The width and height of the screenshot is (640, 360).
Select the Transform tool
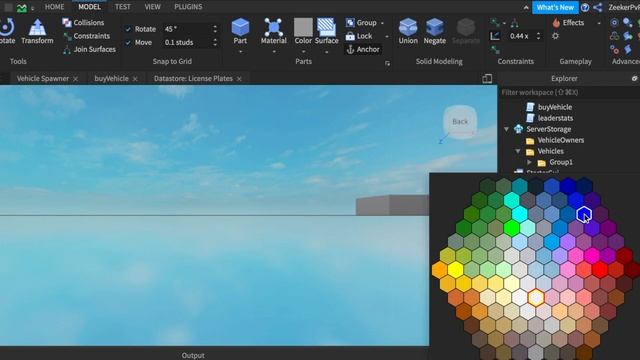[37, 32]
